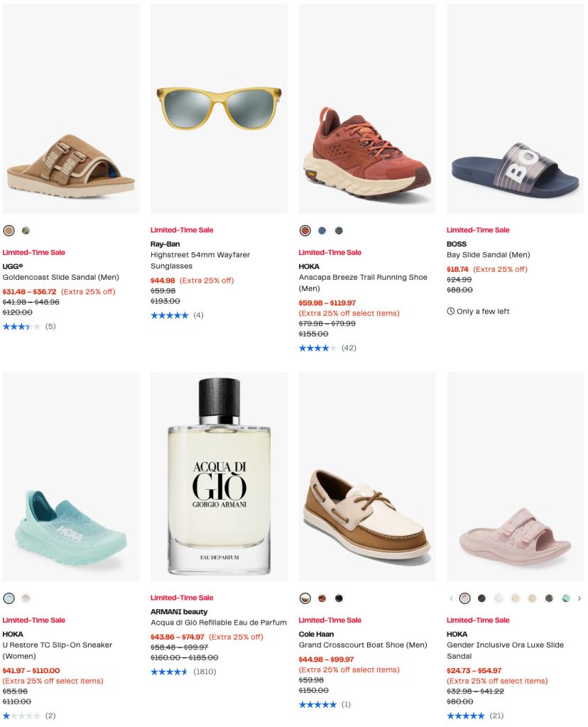Click the HOKA Anacapa Breeze shoe image
Screen dimensions: 588x727
coord(367,109)
